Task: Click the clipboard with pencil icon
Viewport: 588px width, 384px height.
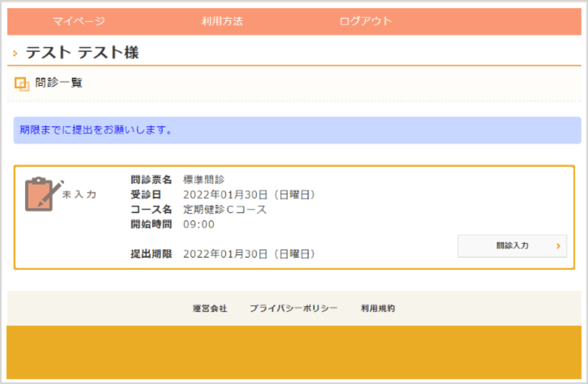Action: (x=43, y=194)
